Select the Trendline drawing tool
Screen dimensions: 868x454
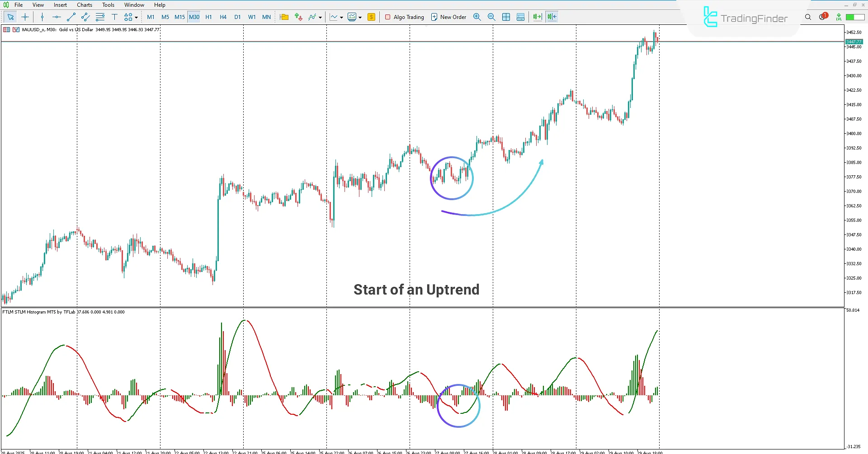71,17
